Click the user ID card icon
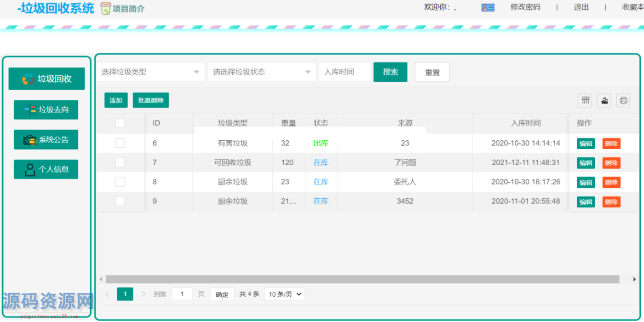 [488, 7]
